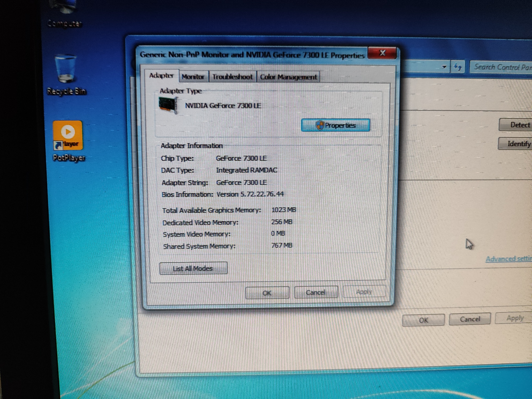Click the NVIDIA GeForce 7300 LE adapter card icon

[x=168, y=105]
